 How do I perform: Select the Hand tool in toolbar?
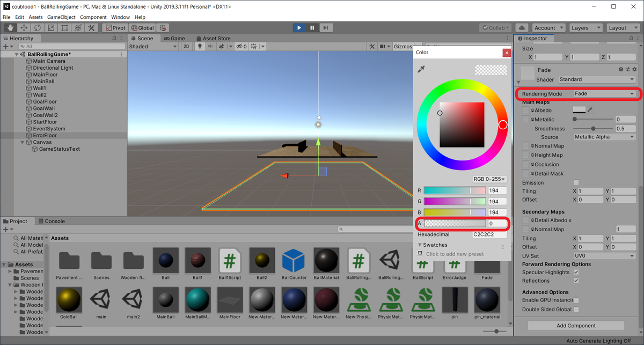click(10, 28)
